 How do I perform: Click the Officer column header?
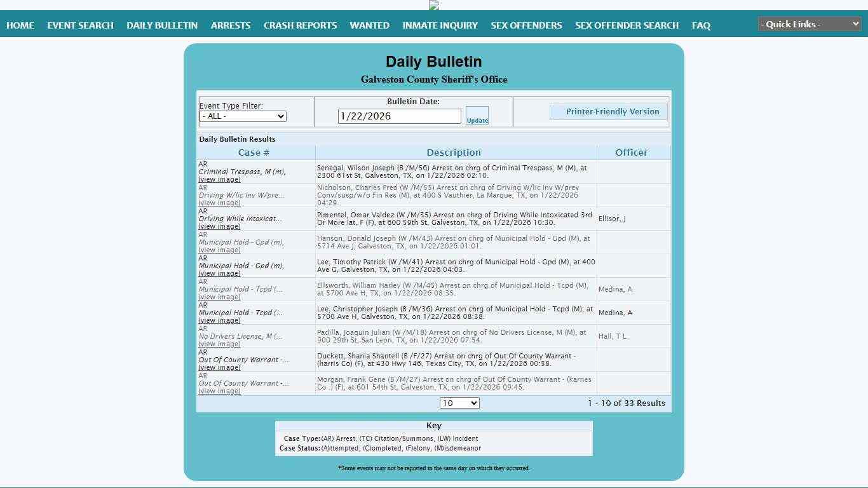click(x=631, y=152)
